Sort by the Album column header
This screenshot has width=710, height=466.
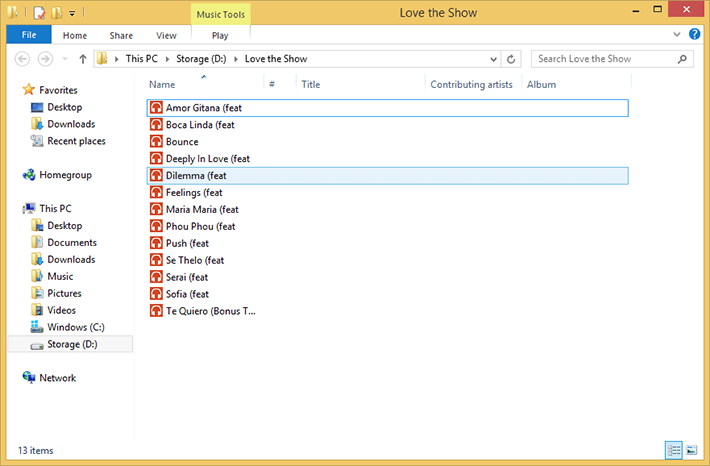tap(542, 85)
